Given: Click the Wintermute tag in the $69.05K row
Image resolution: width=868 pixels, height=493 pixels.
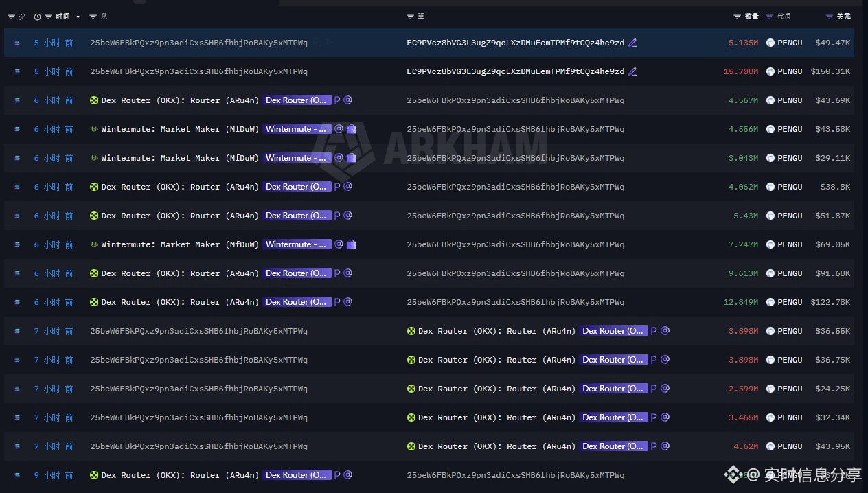Looking at the screenshot, I should tap(297, 244).
